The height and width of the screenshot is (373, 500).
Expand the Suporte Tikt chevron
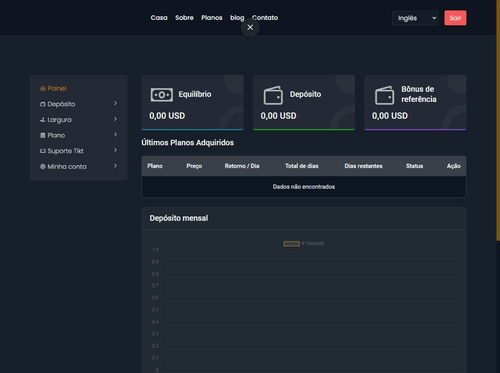(x=115, y=150)
